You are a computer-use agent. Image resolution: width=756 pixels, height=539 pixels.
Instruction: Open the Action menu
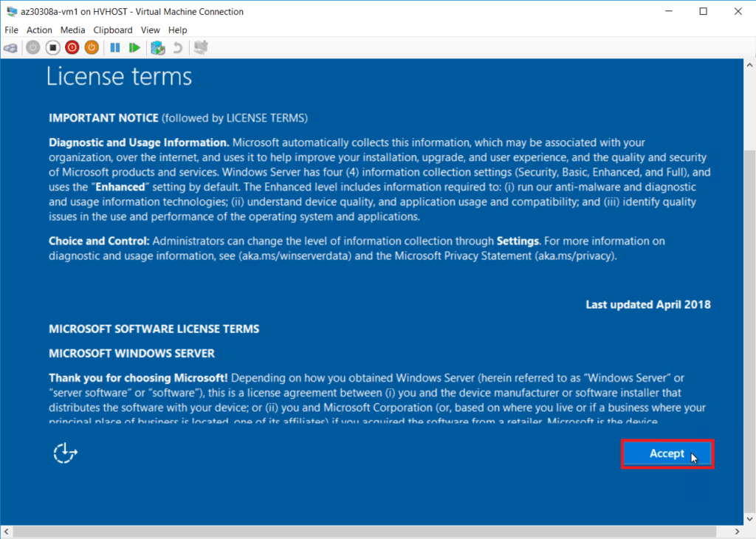(39, 30)
